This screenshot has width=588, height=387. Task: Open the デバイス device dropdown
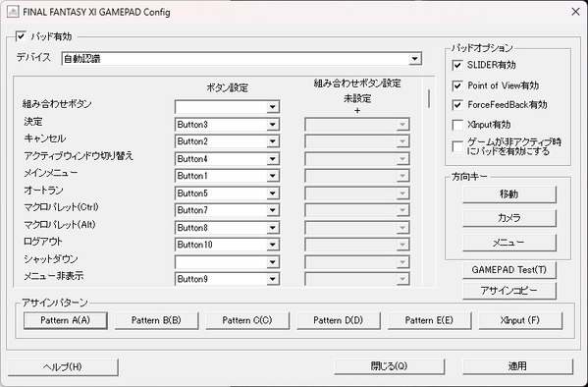coord(241,59)
